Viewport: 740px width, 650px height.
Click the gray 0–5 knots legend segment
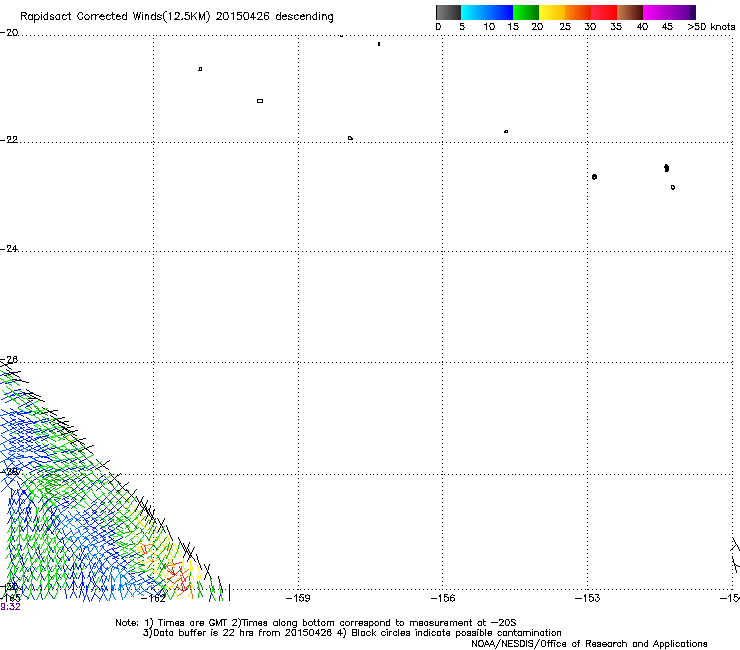click(x=448, y=12)
